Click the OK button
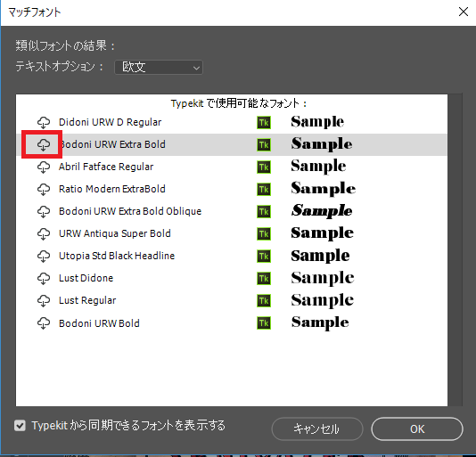 coord(417,429)
